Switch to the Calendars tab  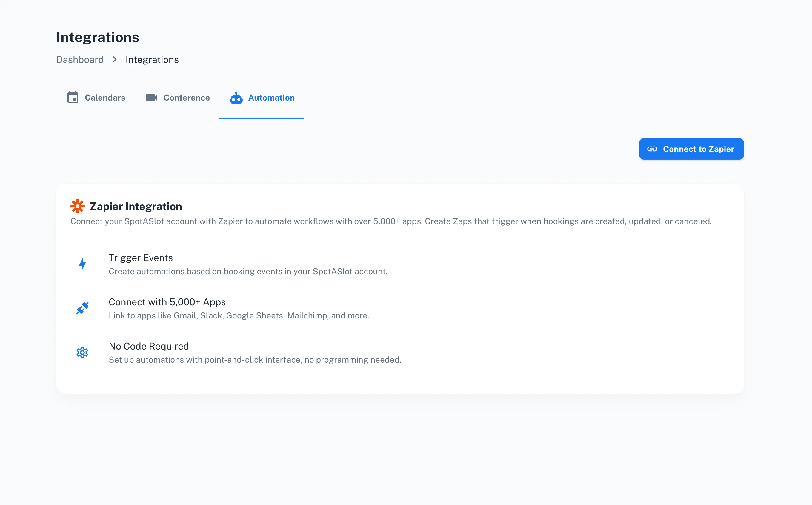tap(104, 98)
